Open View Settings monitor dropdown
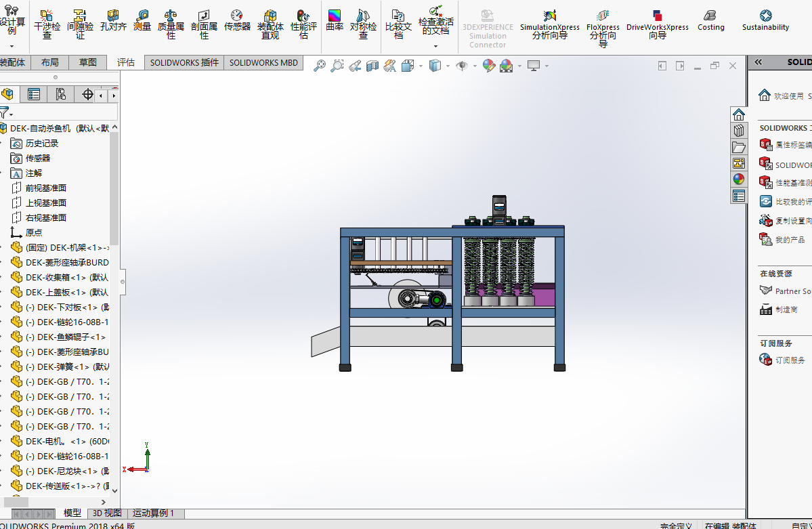 tap(547, 66)
